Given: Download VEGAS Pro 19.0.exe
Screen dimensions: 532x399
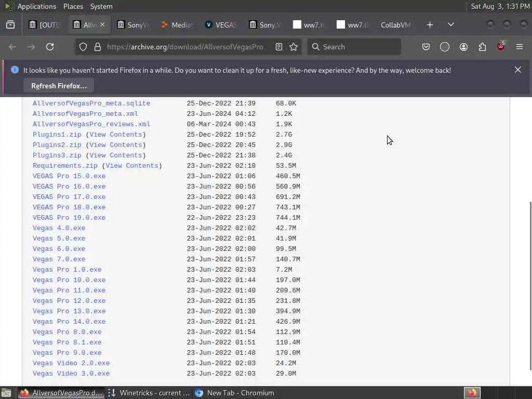Looking at the screenshot, I should click(69, 218).
